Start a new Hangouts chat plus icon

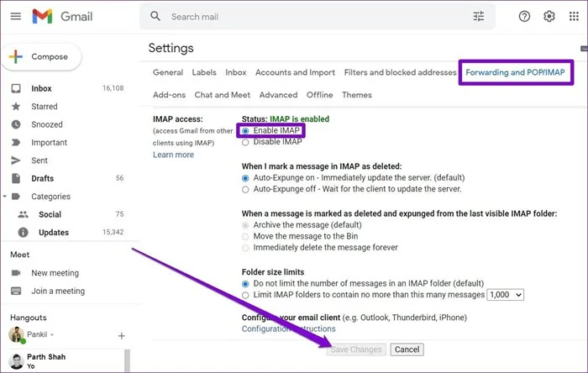[122, 336]
